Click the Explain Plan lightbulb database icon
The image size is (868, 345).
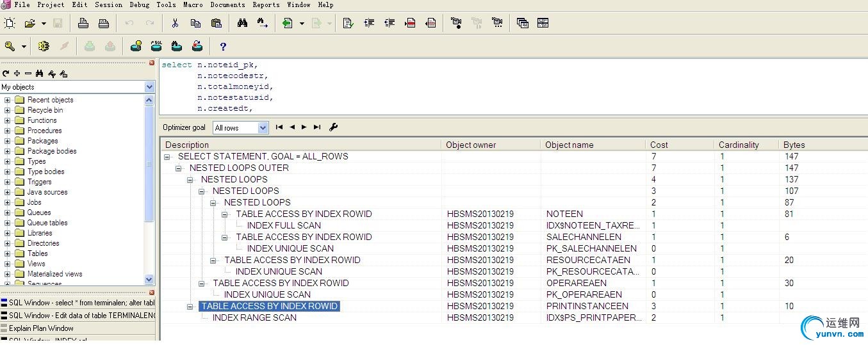tap(136, 47)
